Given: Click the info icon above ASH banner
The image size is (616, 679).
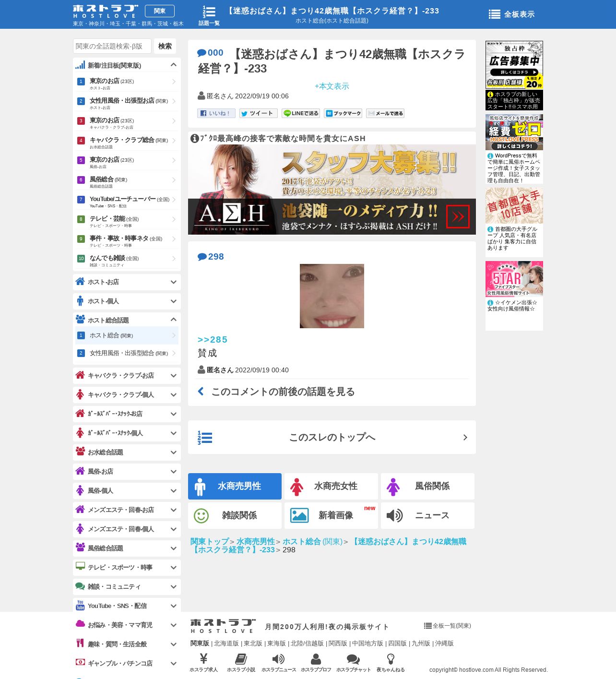Looking at the screenshot, I should 195,138.
